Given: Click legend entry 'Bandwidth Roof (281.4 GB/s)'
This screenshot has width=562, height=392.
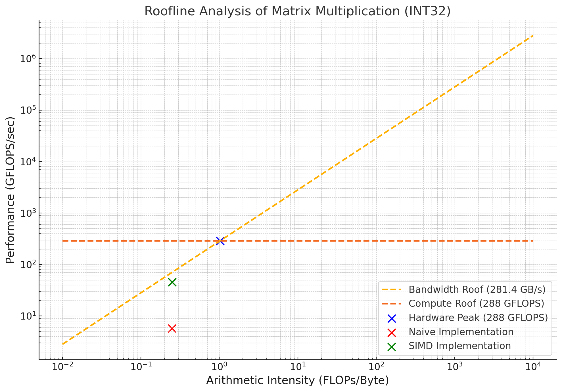Looking at the screenshot, I should 477,289.
